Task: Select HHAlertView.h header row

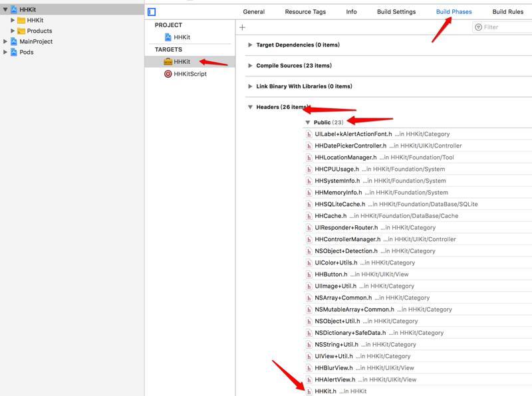Action: tap(418, 380)
